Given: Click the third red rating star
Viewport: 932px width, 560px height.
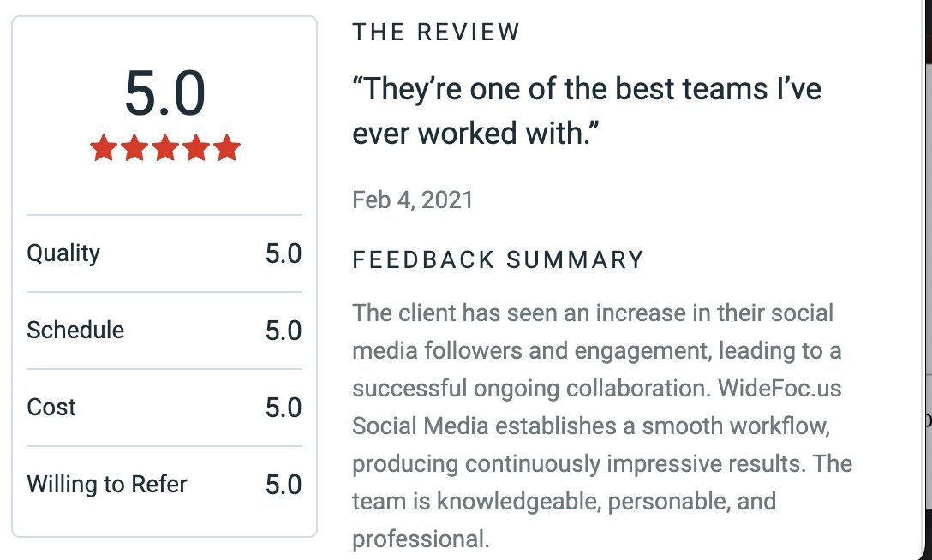Looking at the screenshot, I should coord(165,147).
